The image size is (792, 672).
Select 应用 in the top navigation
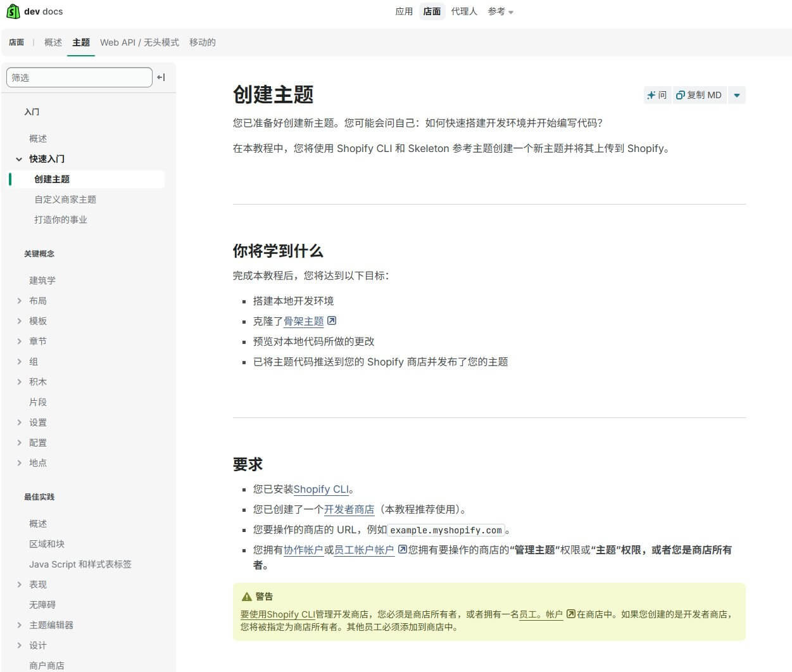(404, 11)
